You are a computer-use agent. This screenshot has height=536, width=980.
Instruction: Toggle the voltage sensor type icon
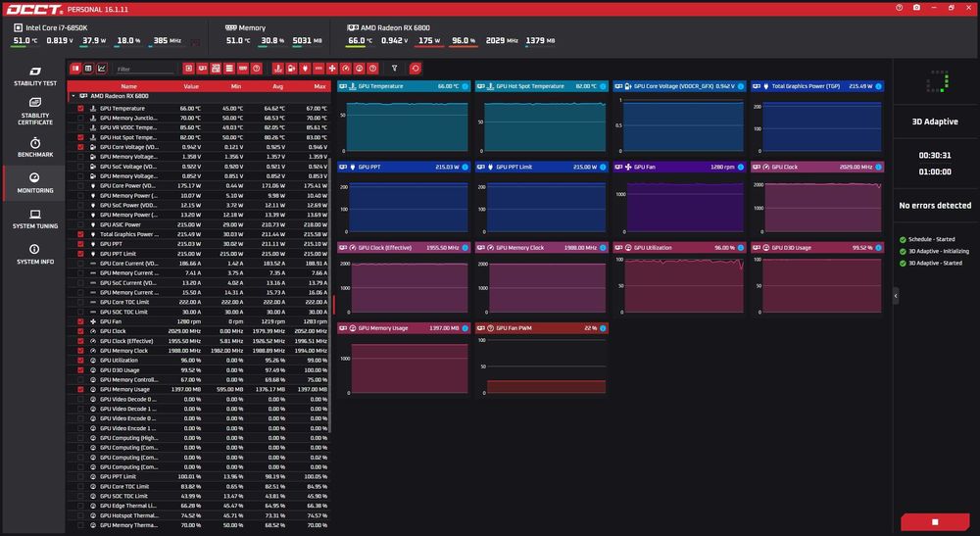(x=292, y=68)
